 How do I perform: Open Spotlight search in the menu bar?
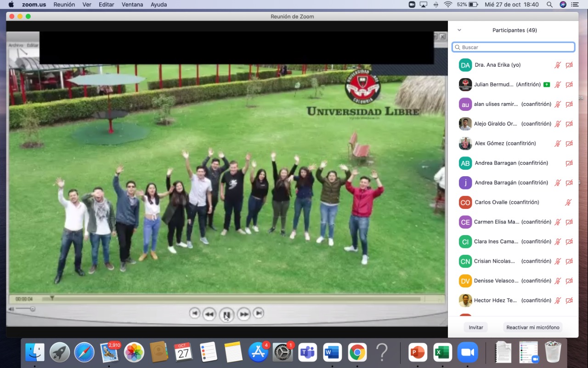549,5
